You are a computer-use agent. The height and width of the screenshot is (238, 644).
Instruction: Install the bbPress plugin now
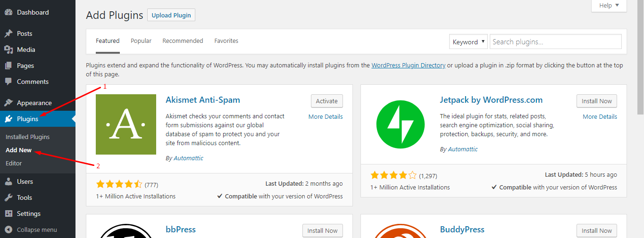coord(323,230)
